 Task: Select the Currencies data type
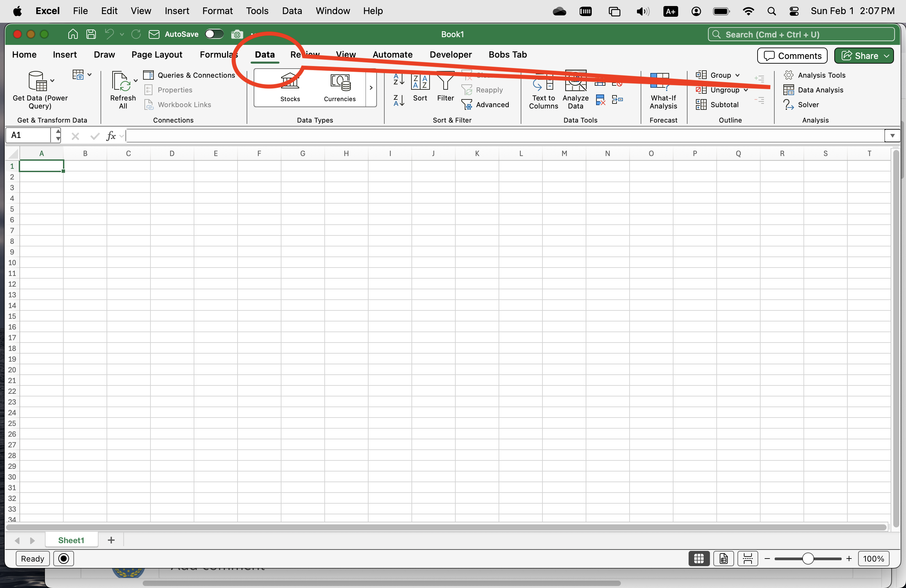(x=339, y=87)
